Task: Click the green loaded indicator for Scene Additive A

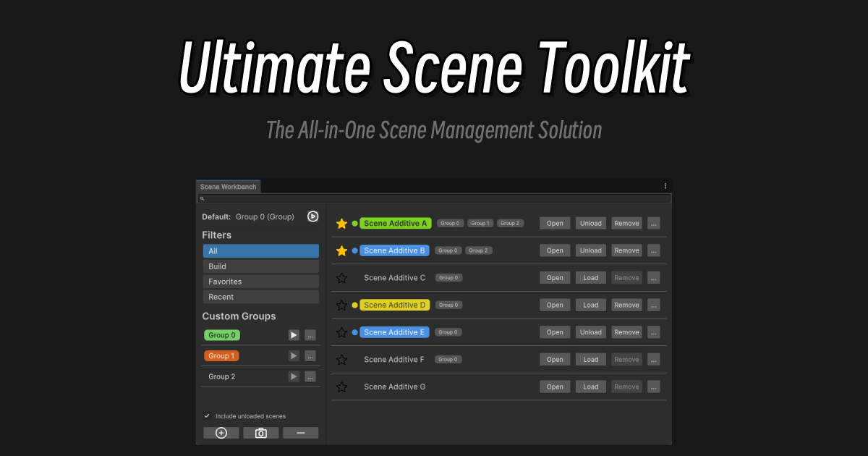Action: tap(354, 223)
